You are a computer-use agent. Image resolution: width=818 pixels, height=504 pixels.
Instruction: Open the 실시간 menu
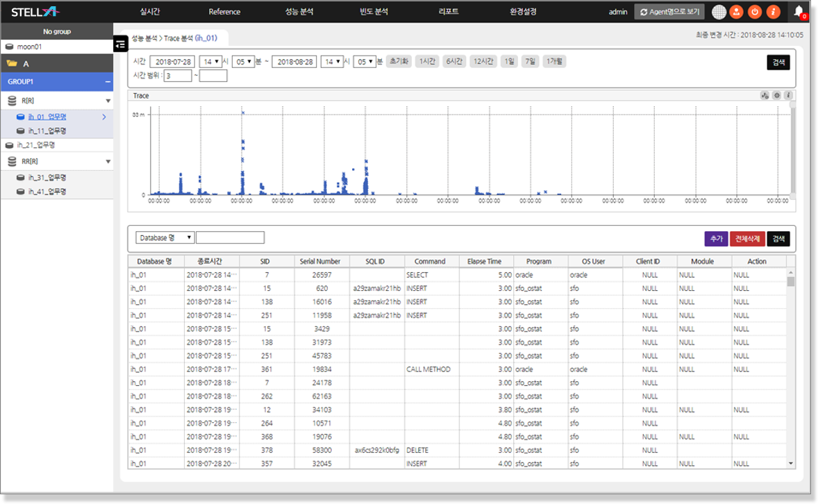click(x=150, y=12)
